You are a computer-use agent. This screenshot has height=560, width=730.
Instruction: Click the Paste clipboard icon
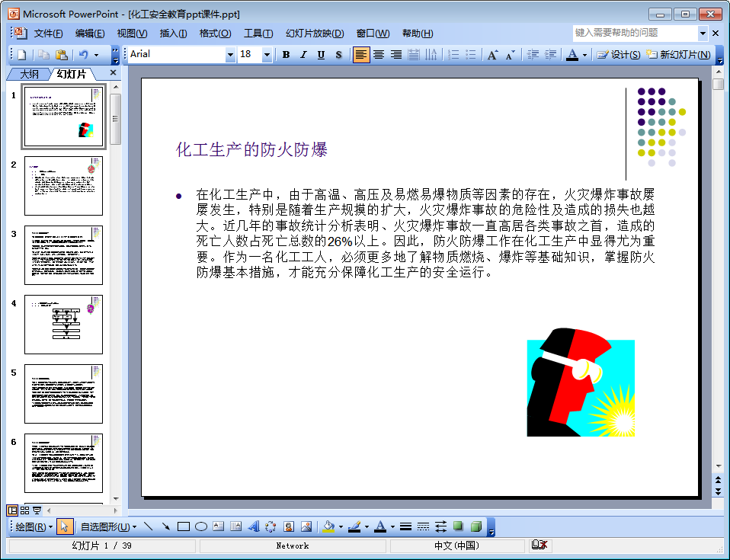[x=61, y=55]
